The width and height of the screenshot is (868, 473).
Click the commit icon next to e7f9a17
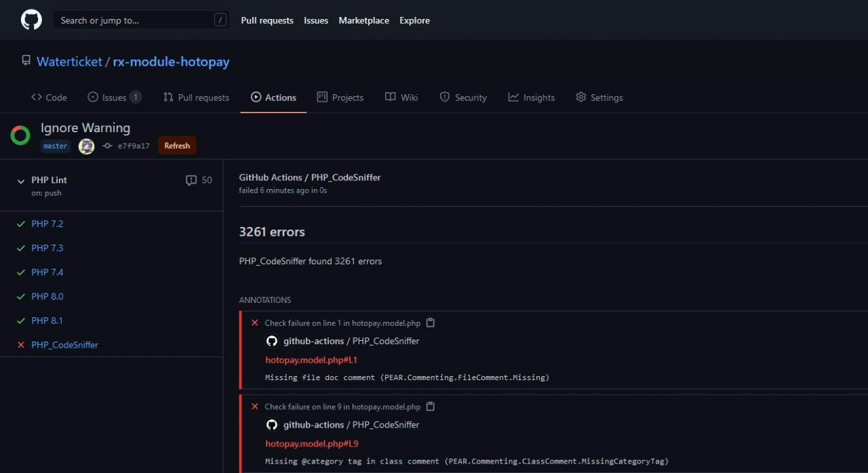coord(107,146)
